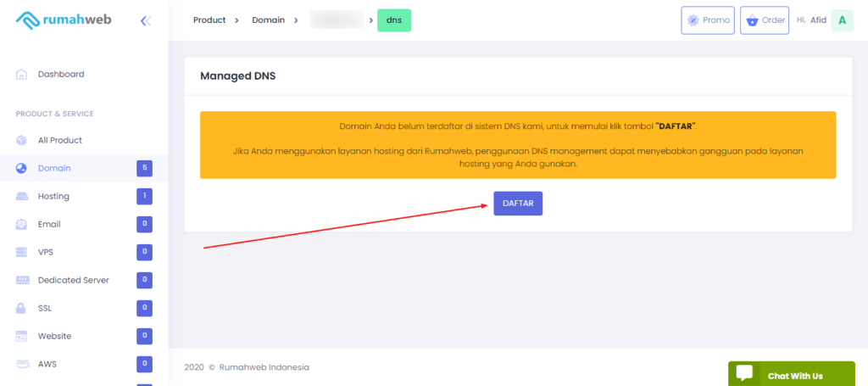Click the All Product box icon
Image resolution: width=868 pixels, height=386 pixels.
21,140
